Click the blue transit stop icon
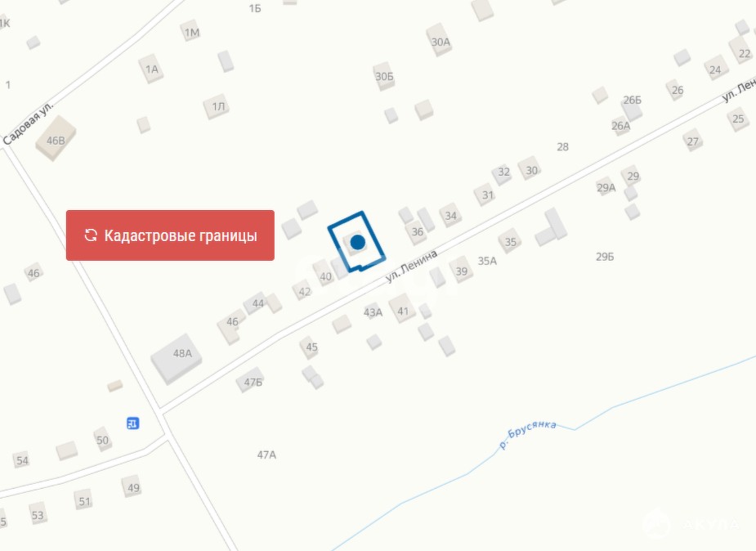The height and width of the screenshot is (551, 756). click(133, 423)
